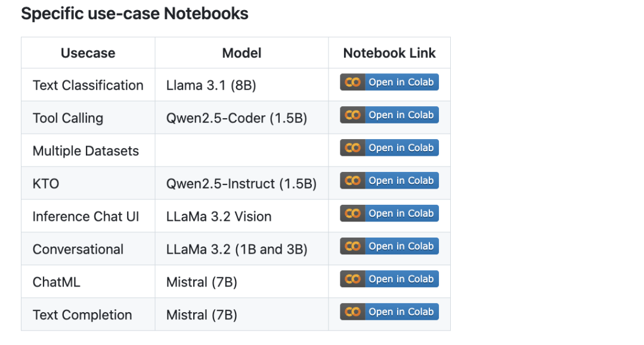Click Colab logo icon in Text Classification row
Image resolution: width=644 pixels, height=345 pixels.
[352, 82]
